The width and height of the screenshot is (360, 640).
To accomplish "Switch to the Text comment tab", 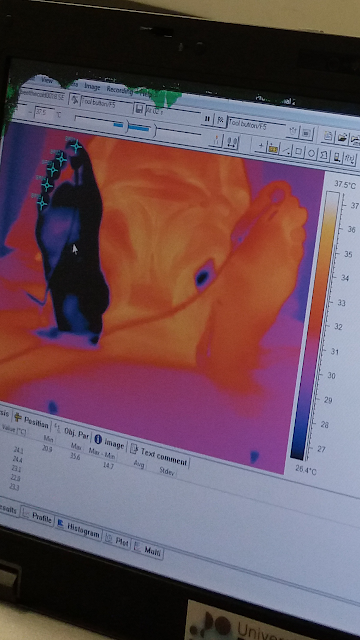I will (159, 456).
